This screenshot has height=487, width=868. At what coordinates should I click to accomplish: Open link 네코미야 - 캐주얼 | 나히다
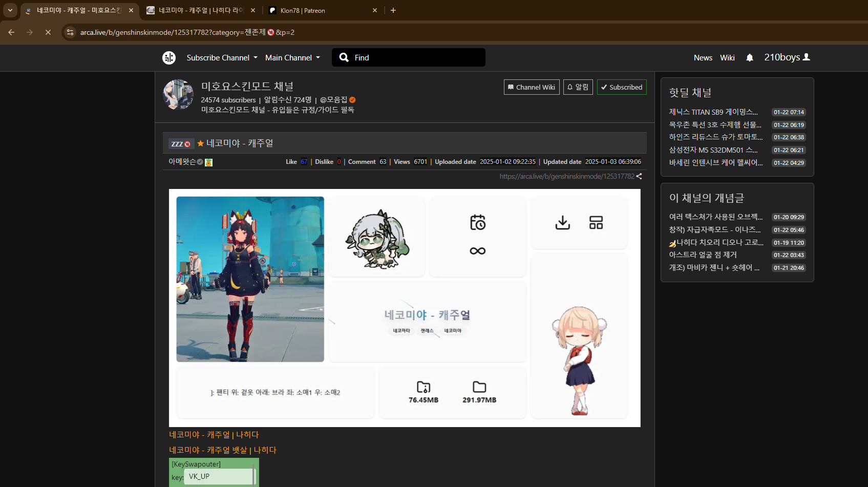(x=214, y=435)
